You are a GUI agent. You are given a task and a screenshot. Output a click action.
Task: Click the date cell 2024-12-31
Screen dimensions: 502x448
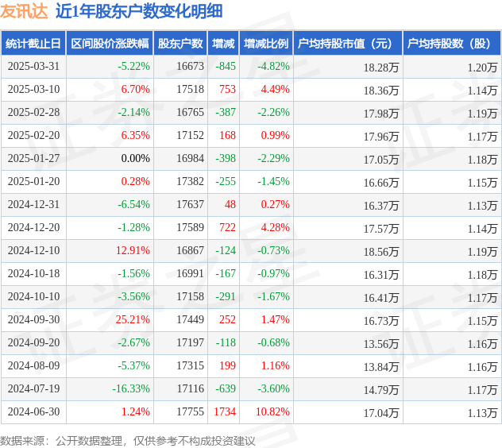pyautogui.click(x=33, y=205)
